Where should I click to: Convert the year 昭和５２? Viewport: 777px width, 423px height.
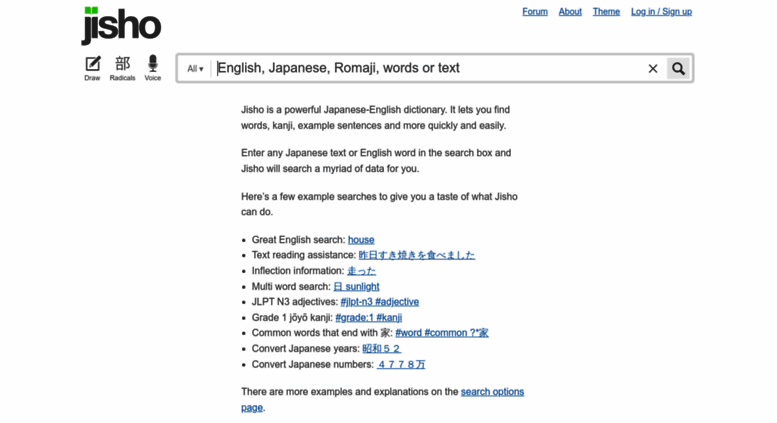[382, 349]
